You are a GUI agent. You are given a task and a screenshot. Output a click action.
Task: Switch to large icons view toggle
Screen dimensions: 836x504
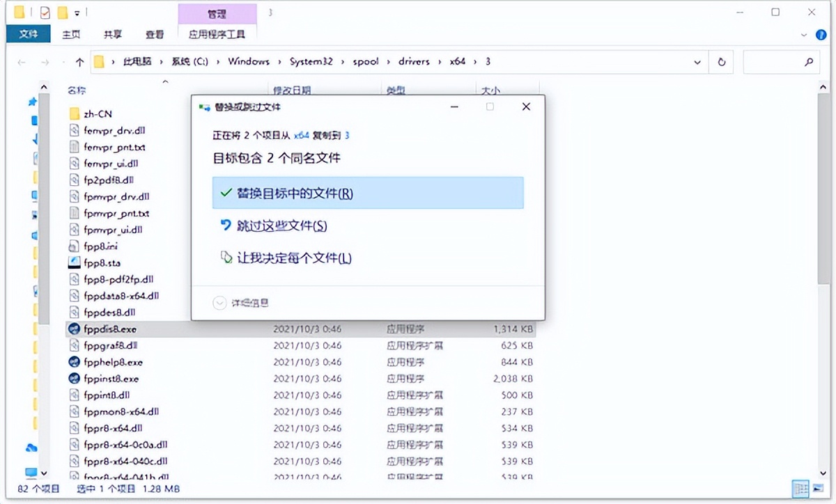pos(816,489)
